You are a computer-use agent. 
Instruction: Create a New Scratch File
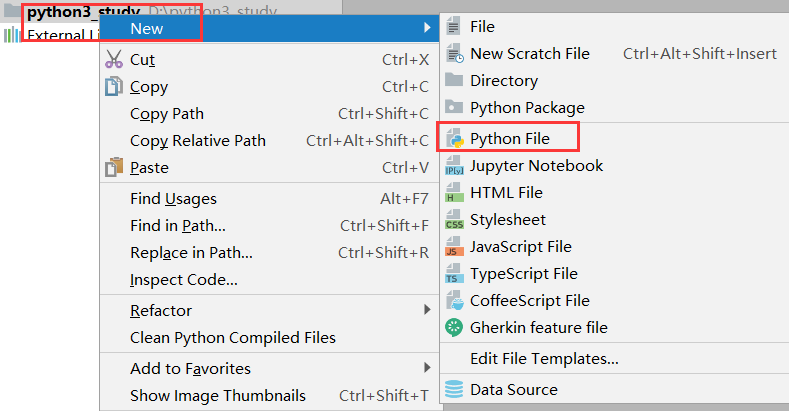(530, 54)
